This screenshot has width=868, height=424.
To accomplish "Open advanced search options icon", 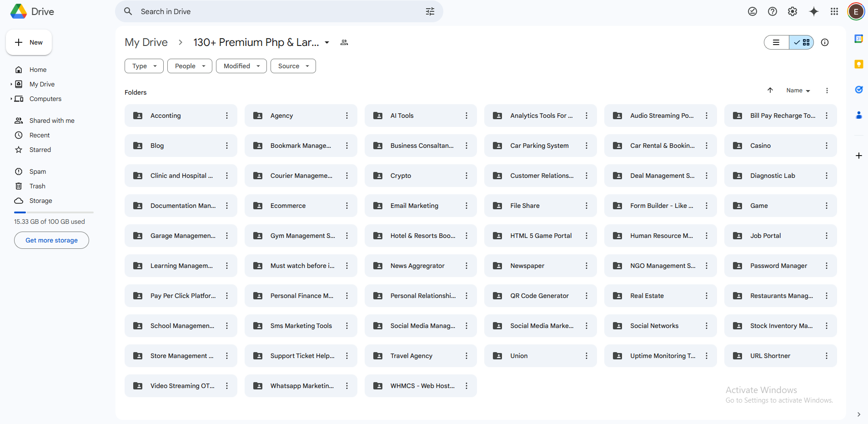I will (430, 11).
